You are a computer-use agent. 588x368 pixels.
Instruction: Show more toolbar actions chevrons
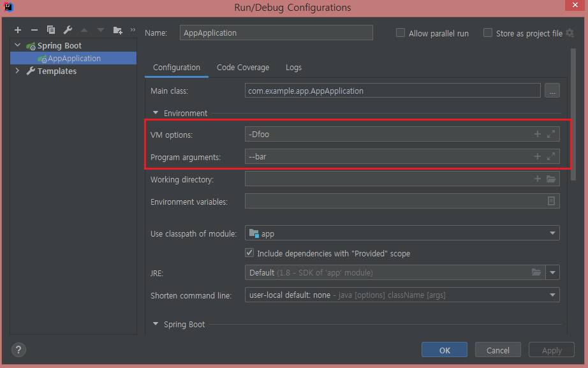click(x=133, y=29)
